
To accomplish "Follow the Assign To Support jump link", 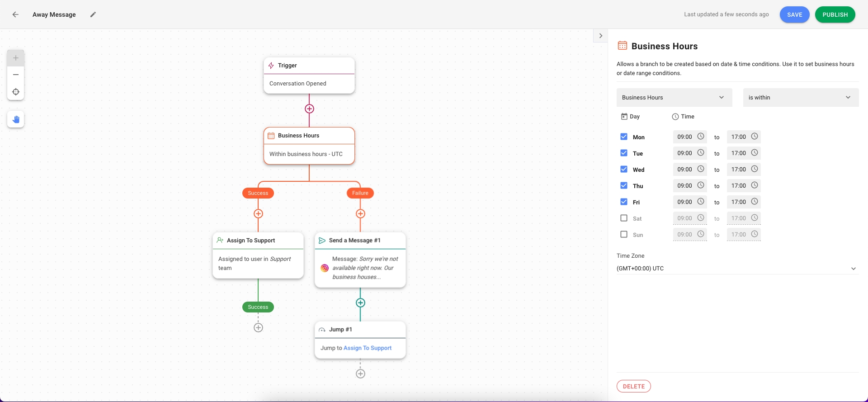I will click(x=368, y=348).
